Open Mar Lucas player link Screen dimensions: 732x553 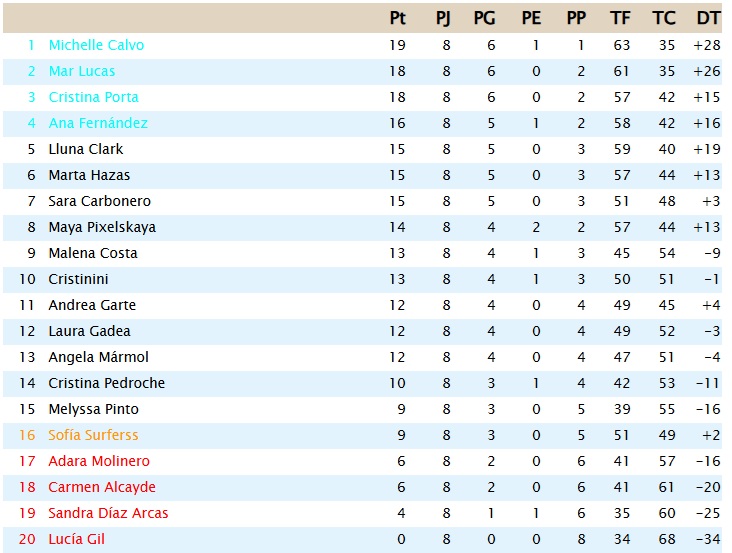[82, 71]
